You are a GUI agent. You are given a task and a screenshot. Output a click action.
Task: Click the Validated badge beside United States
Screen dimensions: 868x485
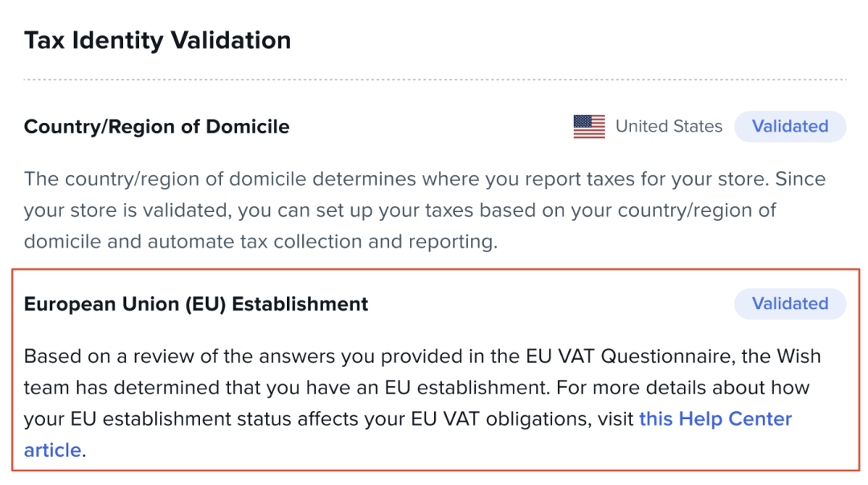pyautogui.click(x=790, y=127)
